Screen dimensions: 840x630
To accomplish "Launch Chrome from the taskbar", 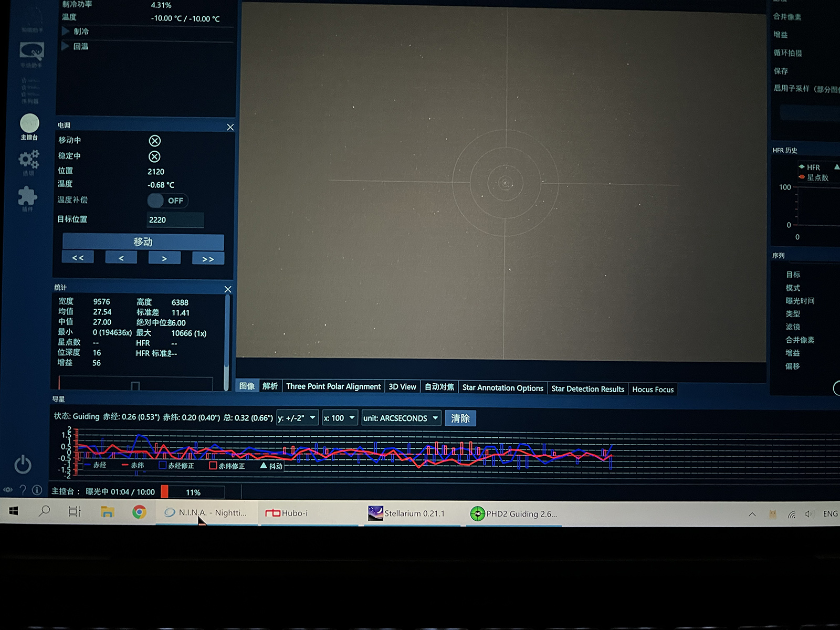I will 139,512.
